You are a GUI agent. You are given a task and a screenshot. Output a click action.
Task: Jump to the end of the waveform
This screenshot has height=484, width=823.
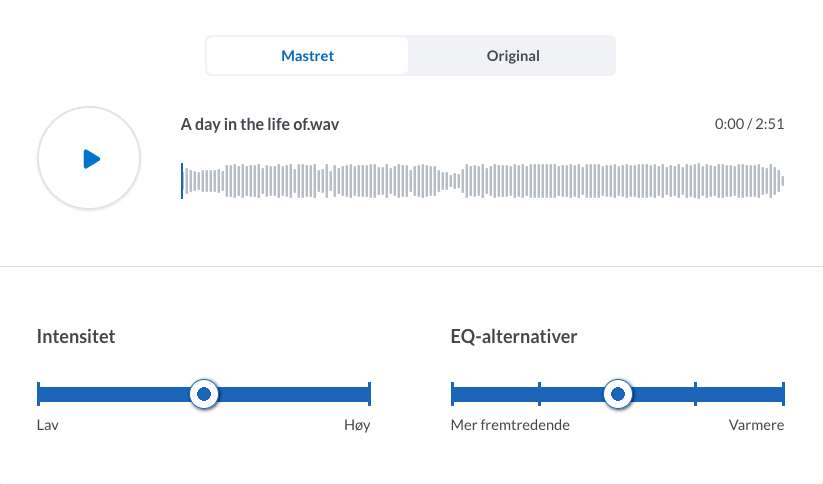point(782,181)
